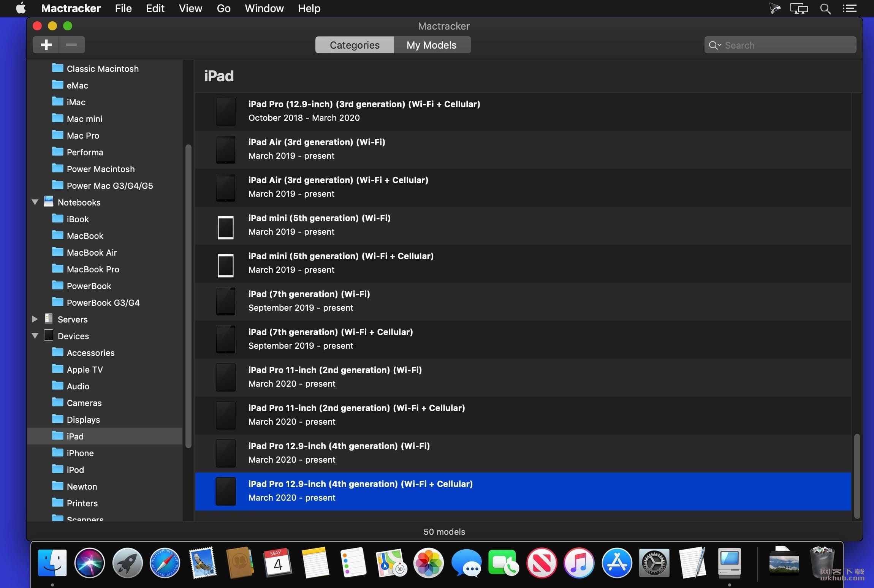This screenshot has width=874, height=588.
Task: Click the add (+) button in toolbar
Action: pos(46,45)
